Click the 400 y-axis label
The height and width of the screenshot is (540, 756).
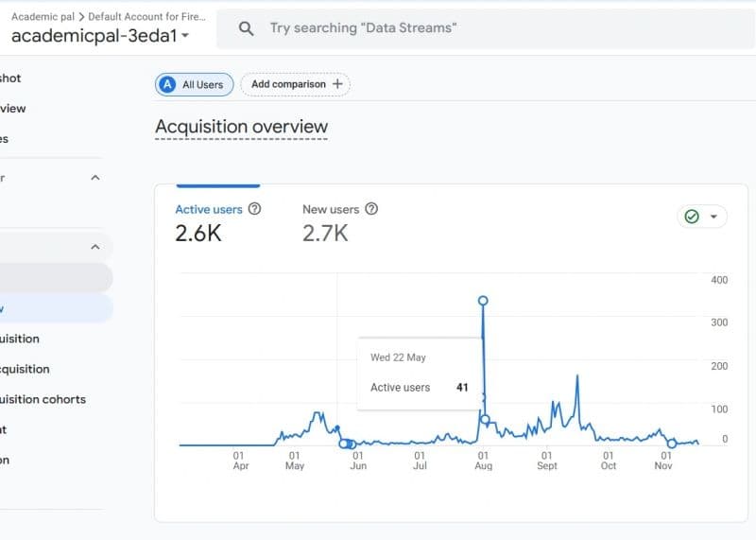[x=719, y=280]
